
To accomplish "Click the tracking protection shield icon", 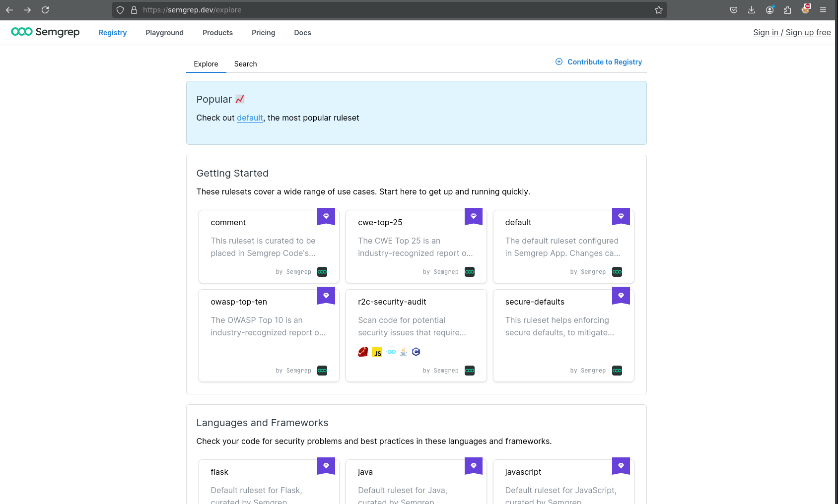I will click(120, 10).
